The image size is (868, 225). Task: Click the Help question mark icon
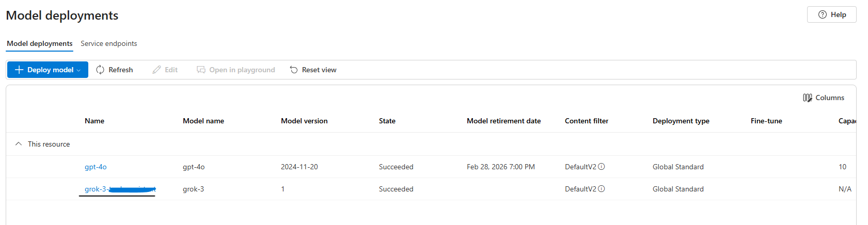tap(823, 14)
